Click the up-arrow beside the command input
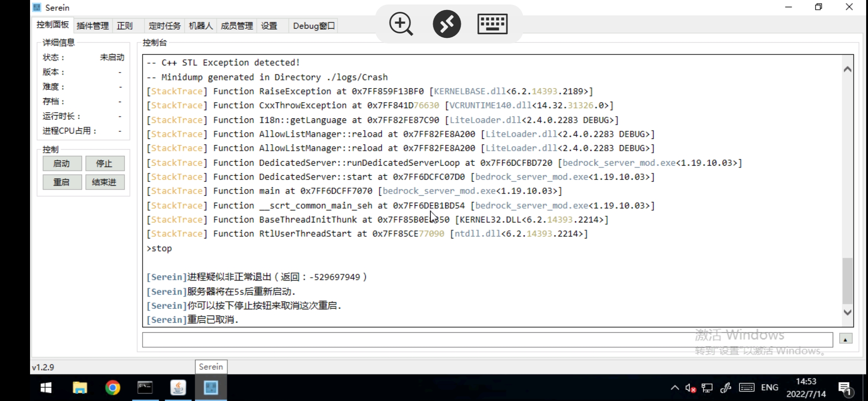Viewport: 868px width, 401px height. (846, 339)
